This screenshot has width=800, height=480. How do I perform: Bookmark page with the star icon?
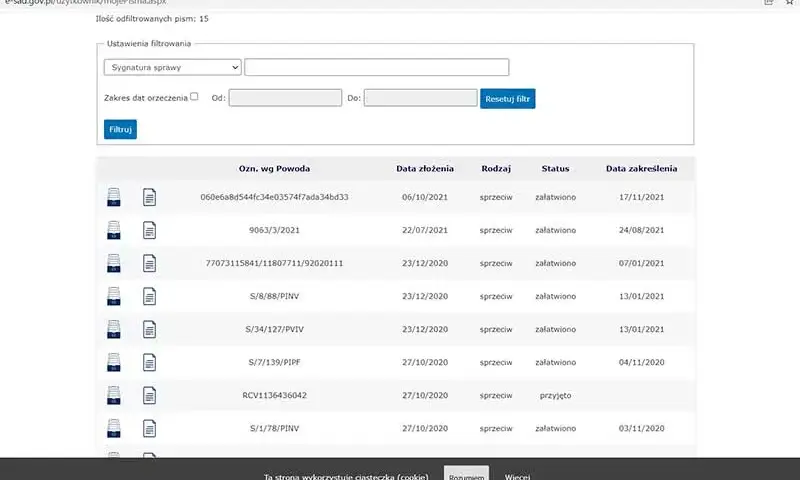click(790, 2)
